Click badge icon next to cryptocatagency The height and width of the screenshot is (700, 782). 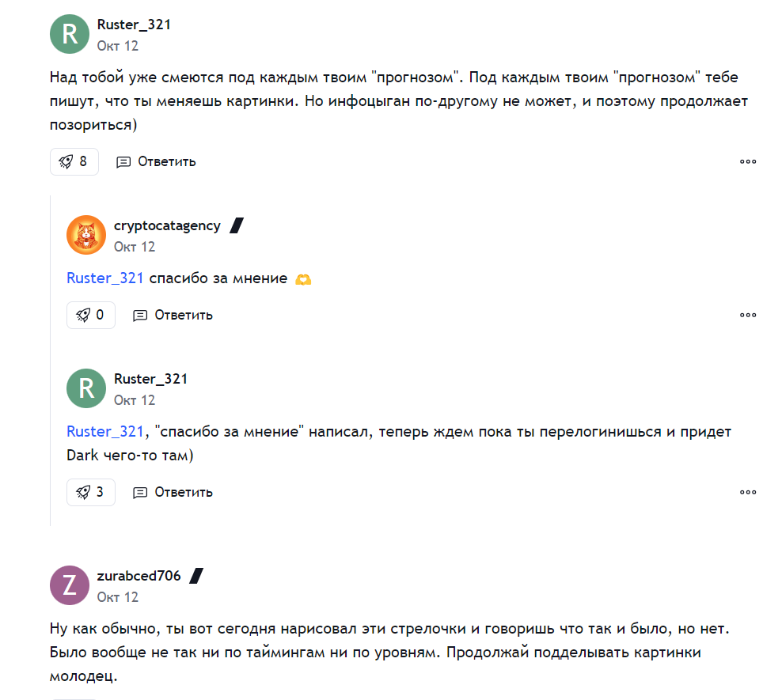pyautogui.click(x=236, y=225)
